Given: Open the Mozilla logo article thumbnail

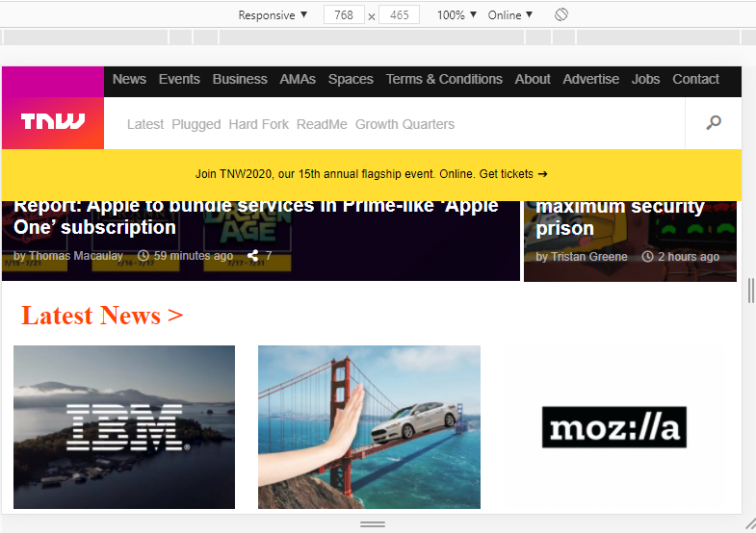Looking at the screenshot, I should [x=613, y=426].
